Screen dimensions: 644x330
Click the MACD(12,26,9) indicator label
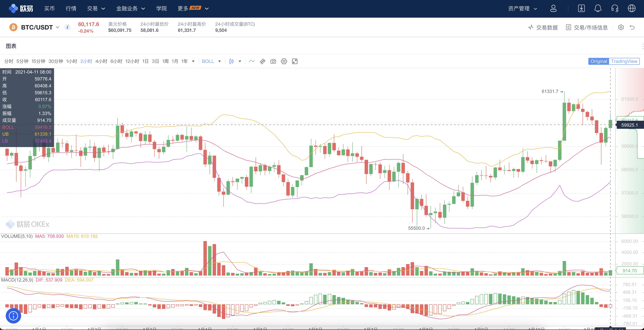(x=17, y=280)
